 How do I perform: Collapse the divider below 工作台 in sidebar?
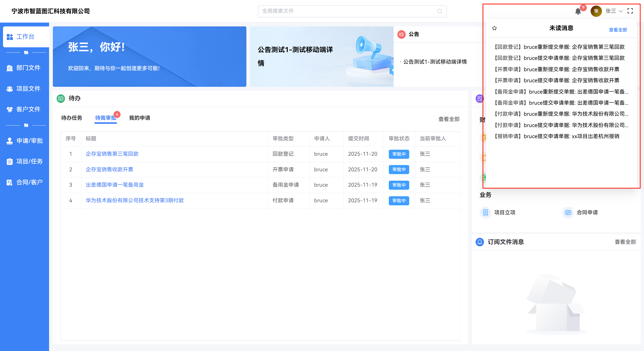[x=26, y=52]
